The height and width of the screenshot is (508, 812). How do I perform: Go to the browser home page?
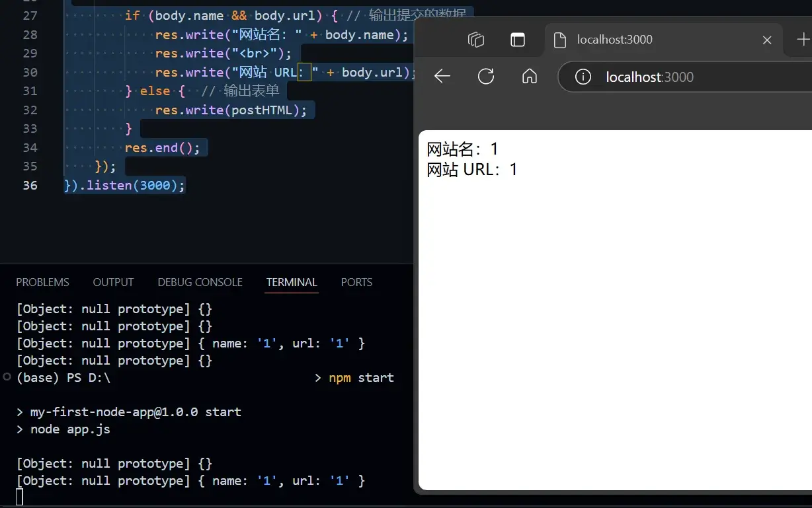(x=529, y=77)
